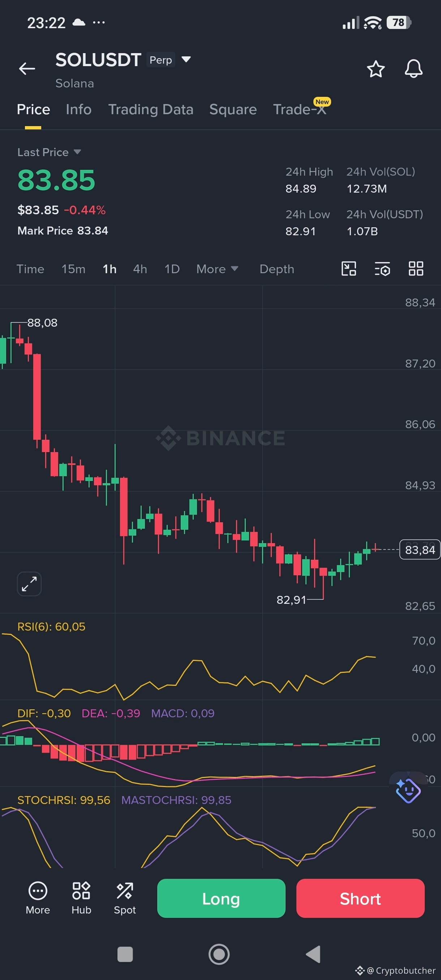
Task: Tap the battery indicator in status bar
Action: pos(399,22)
